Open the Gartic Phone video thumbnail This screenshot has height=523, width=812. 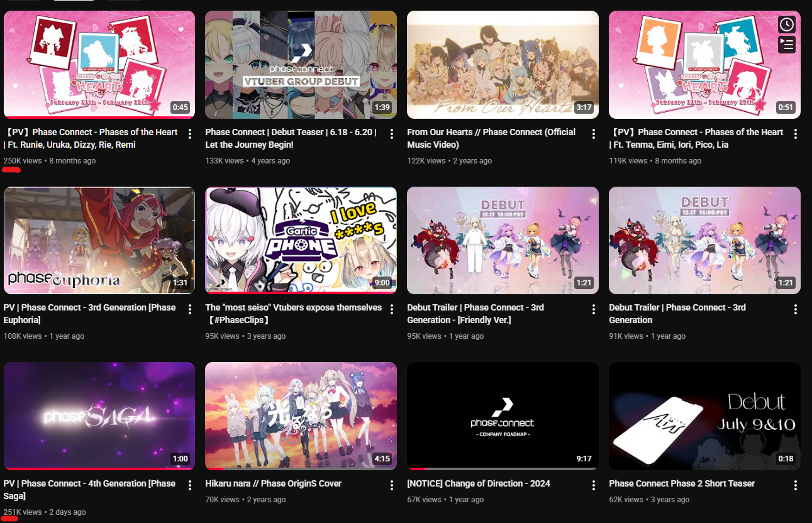coord(301,240)
